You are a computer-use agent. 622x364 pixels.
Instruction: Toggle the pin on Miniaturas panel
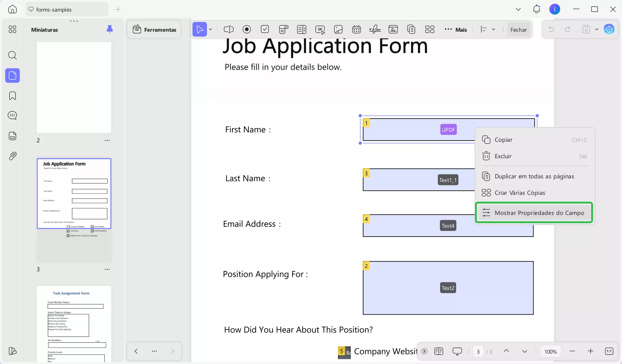[110, 29]
